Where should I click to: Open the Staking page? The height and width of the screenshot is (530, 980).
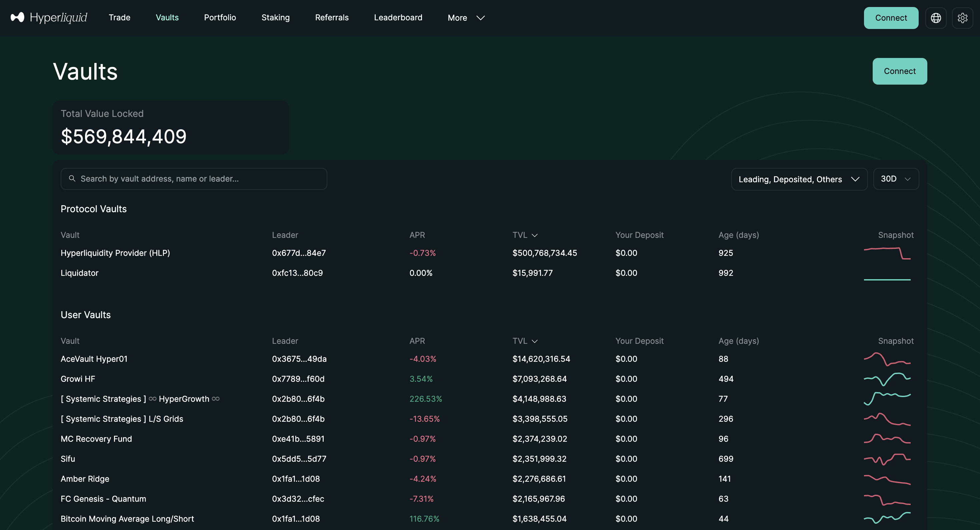(x=275, y=18)
